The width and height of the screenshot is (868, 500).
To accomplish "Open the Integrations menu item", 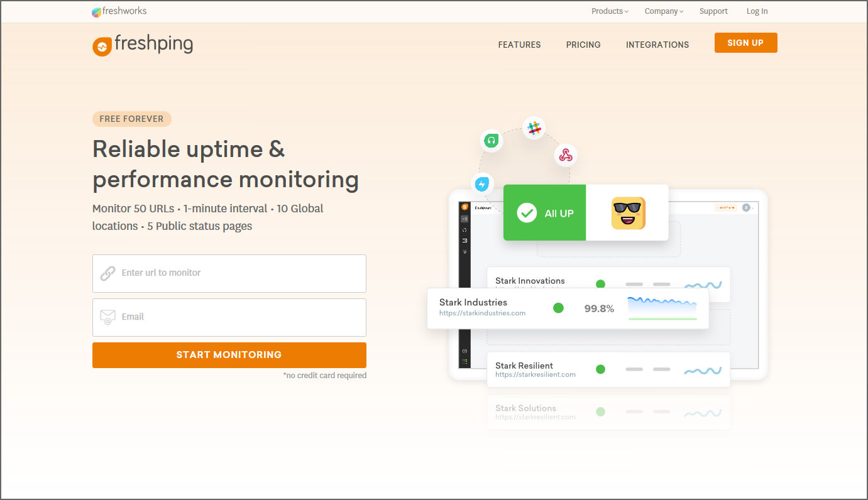I will coord(657,45).
